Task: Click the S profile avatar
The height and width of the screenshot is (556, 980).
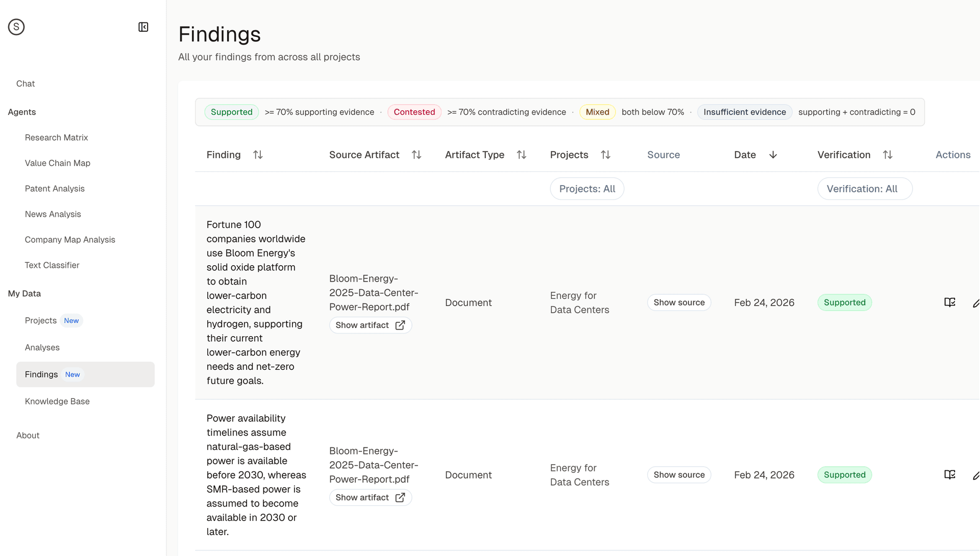Action: click(16, 27)
